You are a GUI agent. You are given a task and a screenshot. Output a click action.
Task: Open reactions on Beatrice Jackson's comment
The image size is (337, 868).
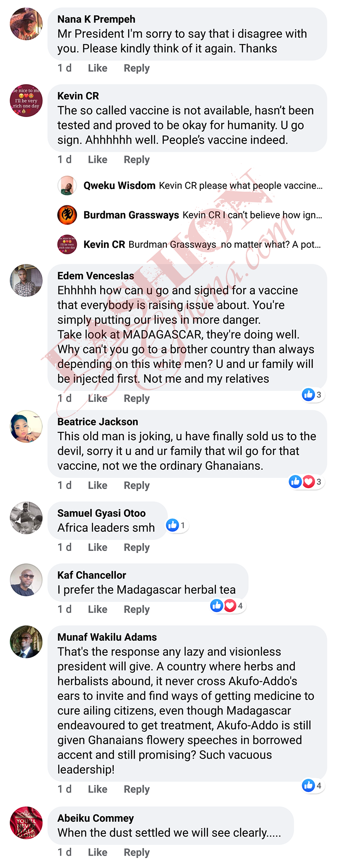306,482
